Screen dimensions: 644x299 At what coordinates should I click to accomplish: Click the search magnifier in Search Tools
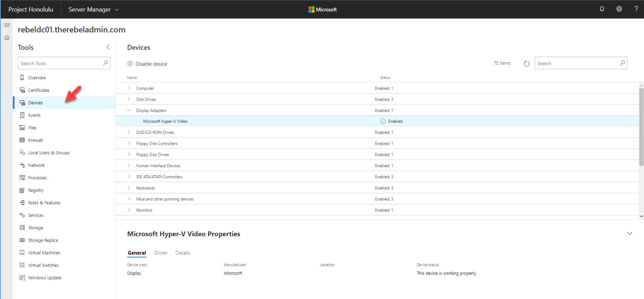[x=105, y=63]
